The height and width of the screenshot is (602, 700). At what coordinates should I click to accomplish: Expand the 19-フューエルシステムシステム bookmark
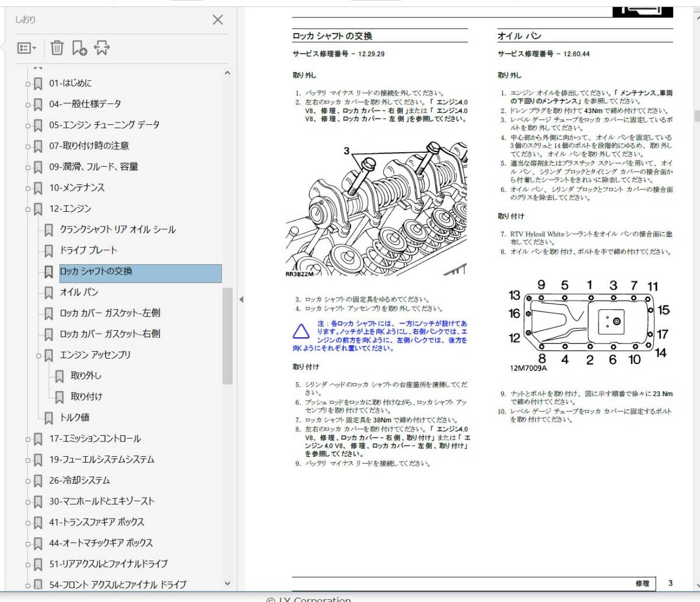[27, 460]
